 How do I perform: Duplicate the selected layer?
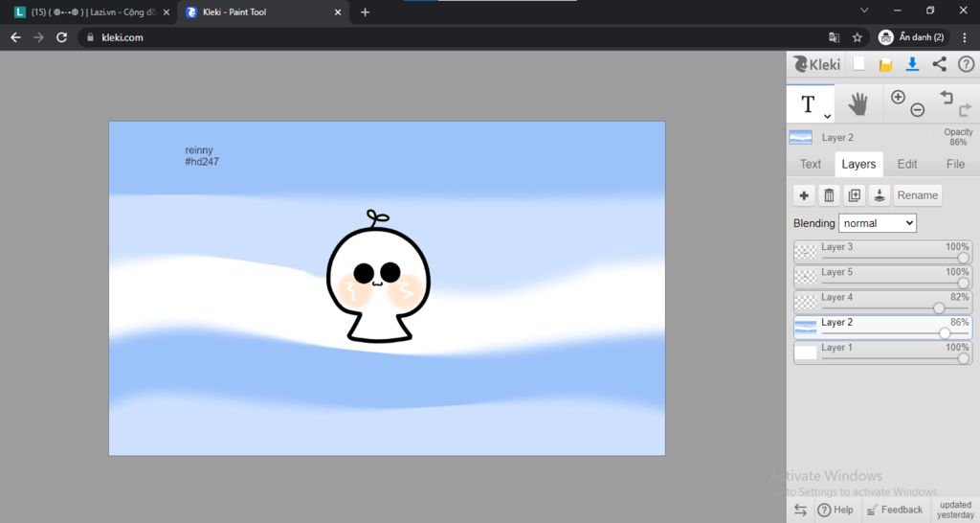[x=854, y=195]
